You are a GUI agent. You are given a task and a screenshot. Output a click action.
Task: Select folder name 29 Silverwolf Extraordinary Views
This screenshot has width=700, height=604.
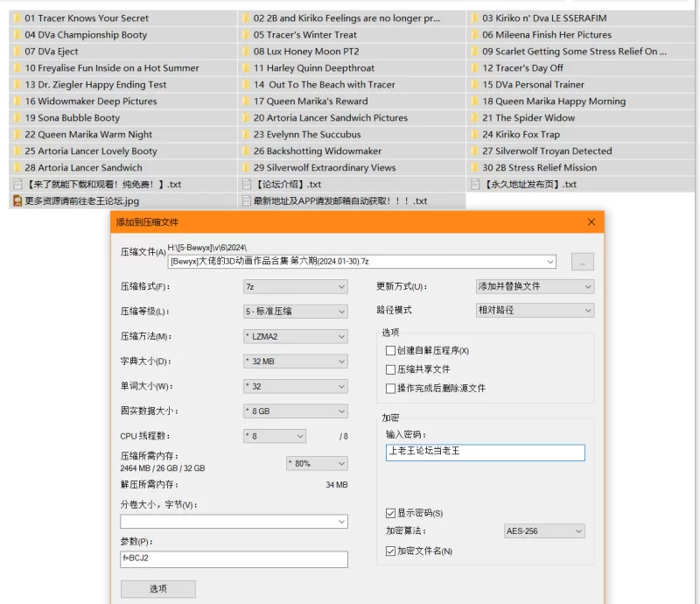point(325,167)
